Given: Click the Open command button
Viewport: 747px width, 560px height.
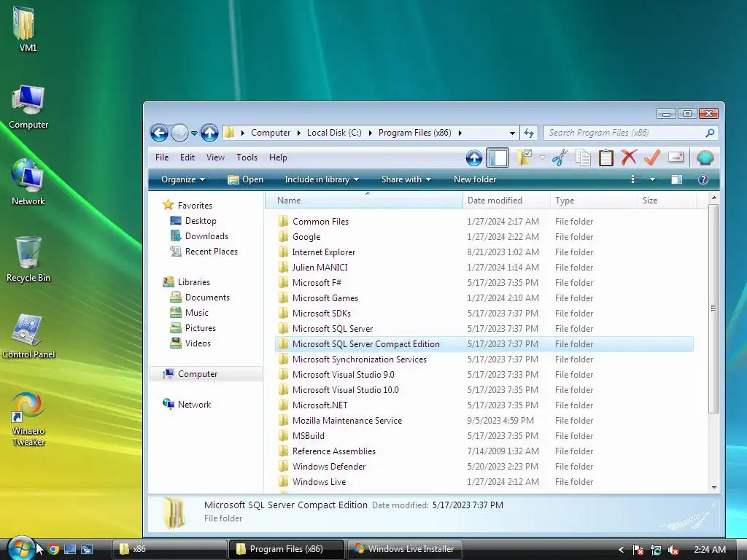Looking at the screenshot, I should pyautogui.click(x=245, y=179).
